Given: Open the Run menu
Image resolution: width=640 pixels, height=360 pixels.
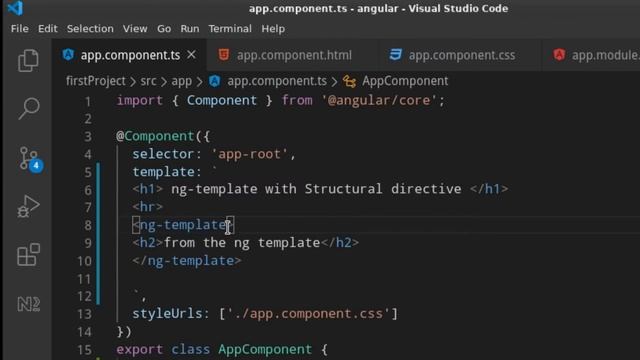Looking at the screenshot, I should point(190,29).
